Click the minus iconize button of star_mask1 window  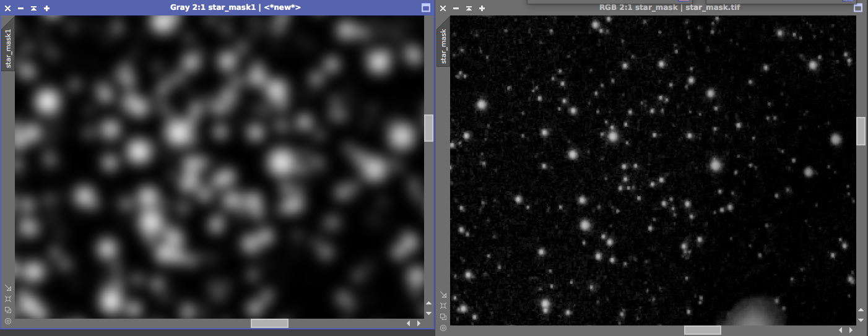point(21,8)
